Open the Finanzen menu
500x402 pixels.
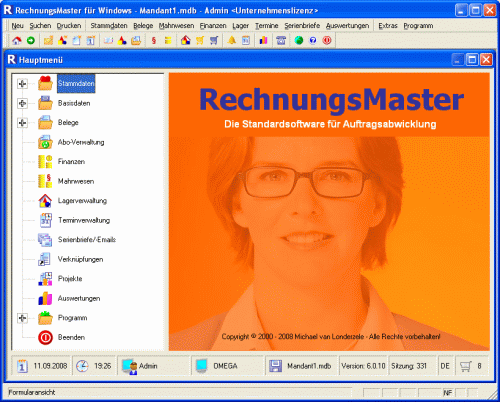pos(213,26)
